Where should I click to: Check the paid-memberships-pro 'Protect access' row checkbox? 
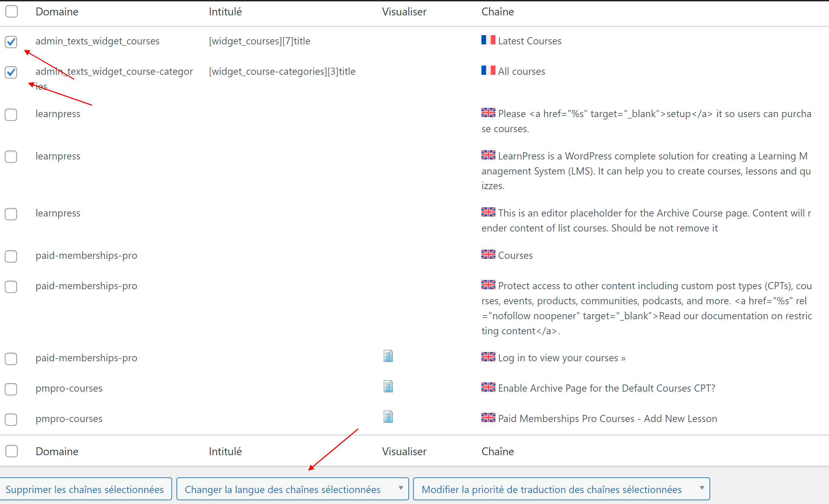11,286
